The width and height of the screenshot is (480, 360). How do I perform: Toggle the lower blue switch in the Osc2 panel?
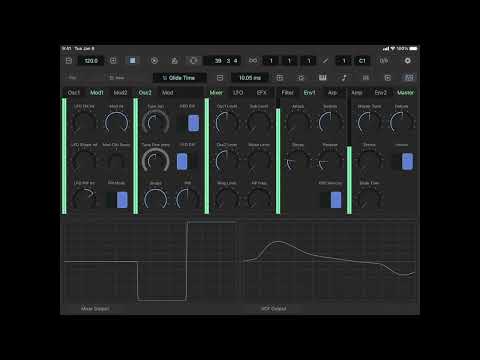click(187, 161)
